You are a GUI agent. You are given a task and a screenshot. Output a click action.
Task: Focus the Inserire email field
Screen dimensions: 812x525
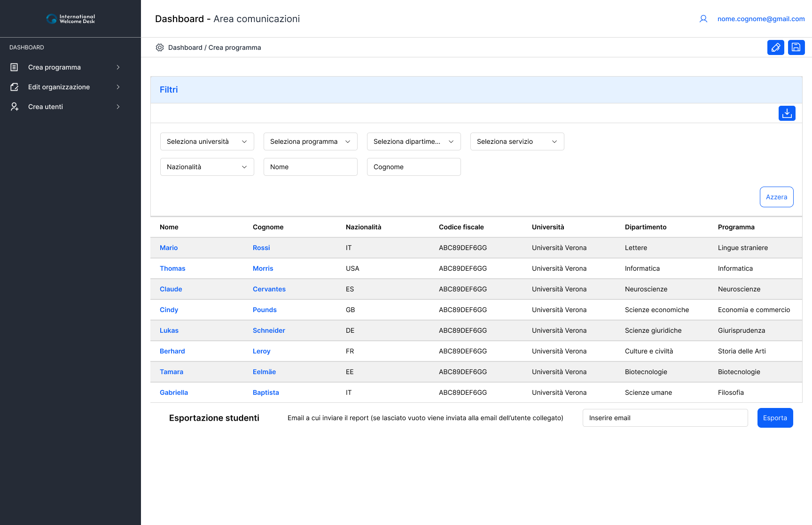[665, 418]
